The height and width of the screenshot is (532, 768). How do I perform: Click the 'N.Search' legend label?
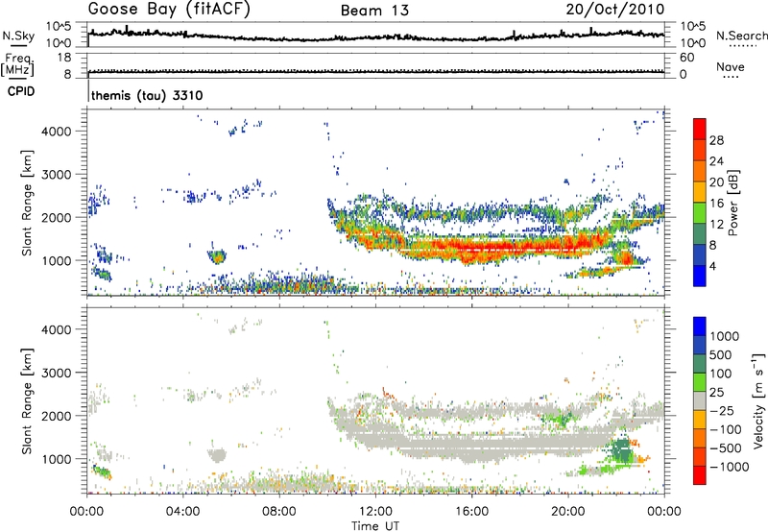pyautogui.click(x=741, y=36)
